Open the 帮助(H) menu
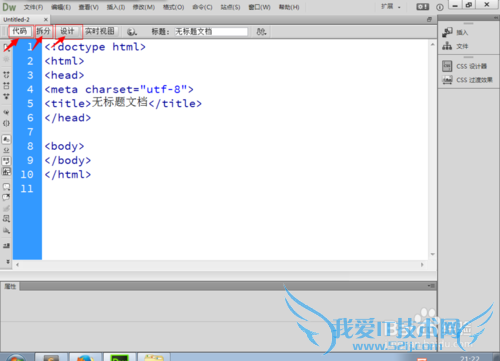 click(x=289, y=7)
